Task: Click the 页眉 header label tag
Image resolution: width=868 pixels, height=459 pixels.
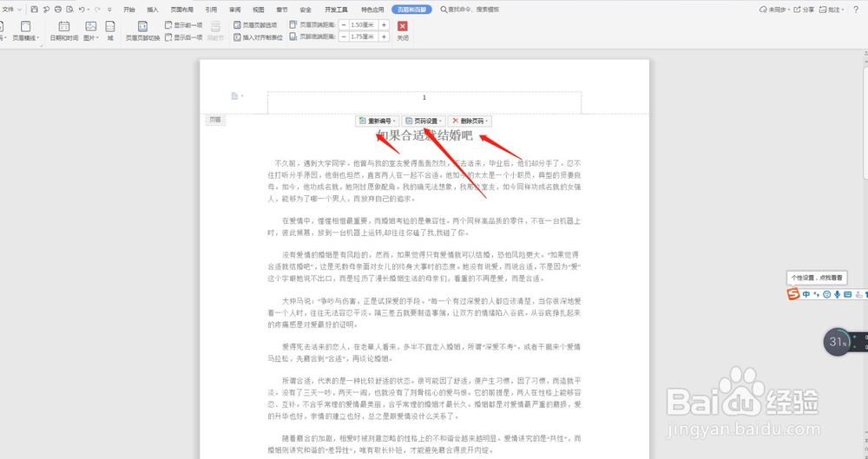Action: [214, 120]
